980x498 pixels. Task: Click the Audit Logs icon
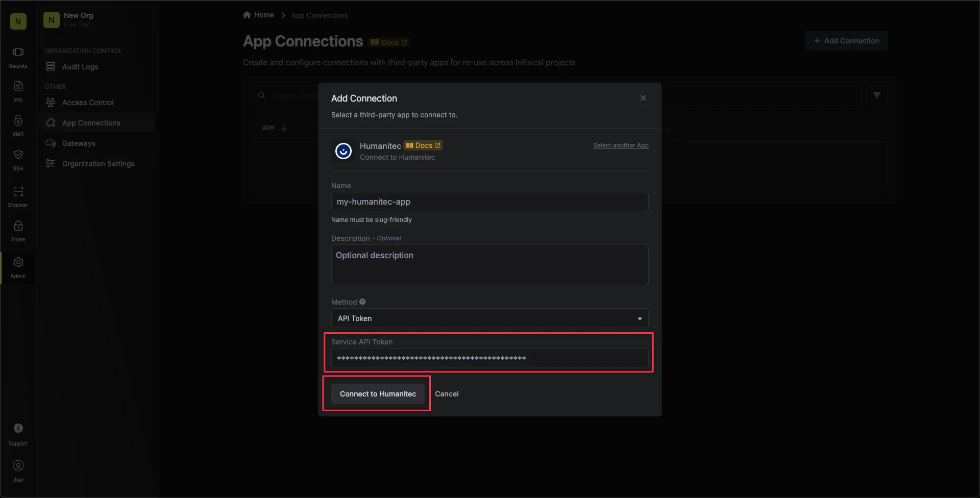coord(51,67)
